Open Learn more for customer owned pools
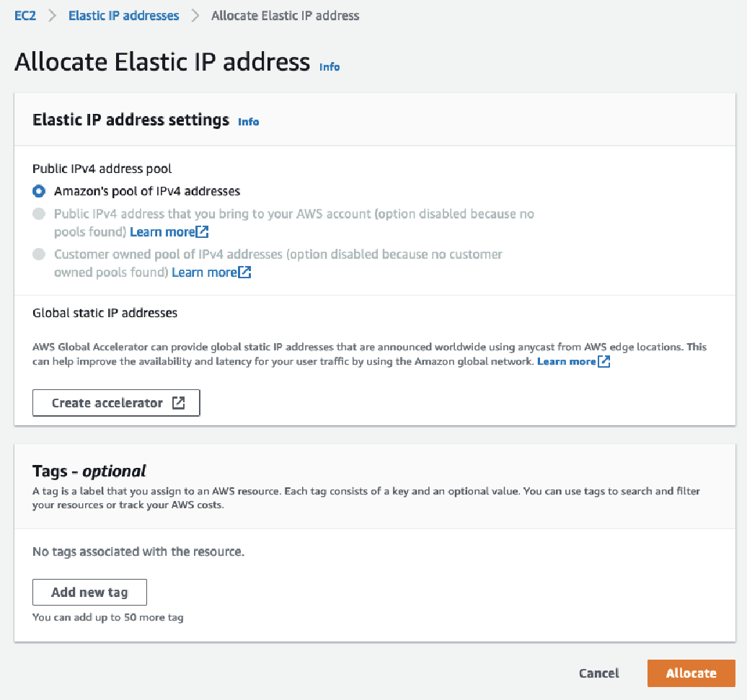This screenshot has width=747, height=700. click(204, 273)
